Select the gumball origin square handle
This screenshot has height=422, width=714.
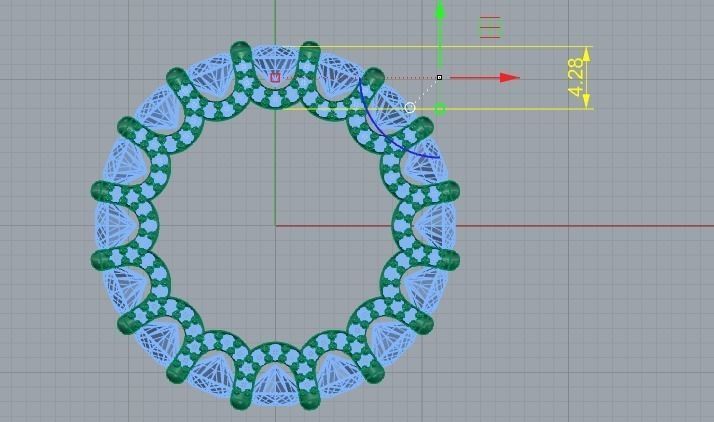point(439,77)
